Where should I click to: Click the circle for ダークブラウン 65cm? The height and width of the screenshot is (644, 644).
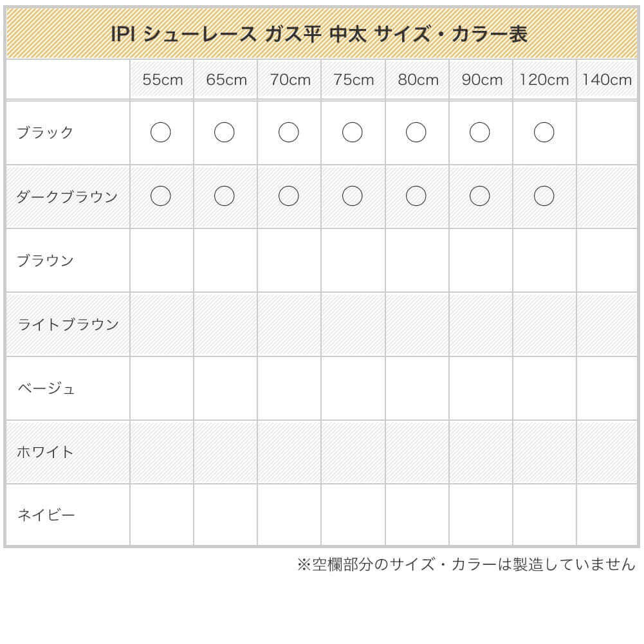pos(225,196)
